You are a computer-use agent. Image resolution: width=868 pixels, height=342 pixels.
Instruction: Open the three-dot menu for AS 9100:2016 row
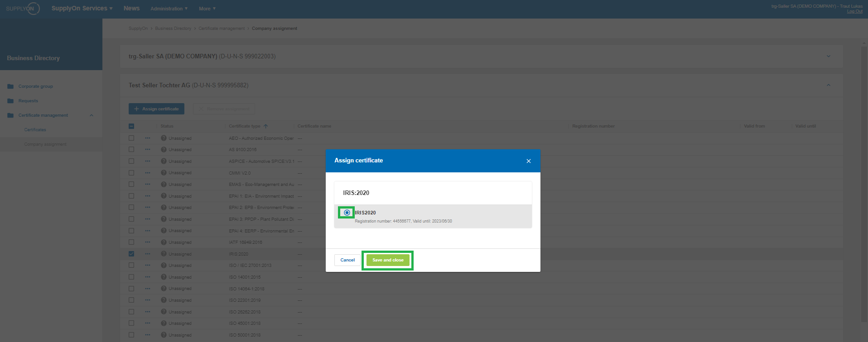pyautogui.click(x=148, y=149)
